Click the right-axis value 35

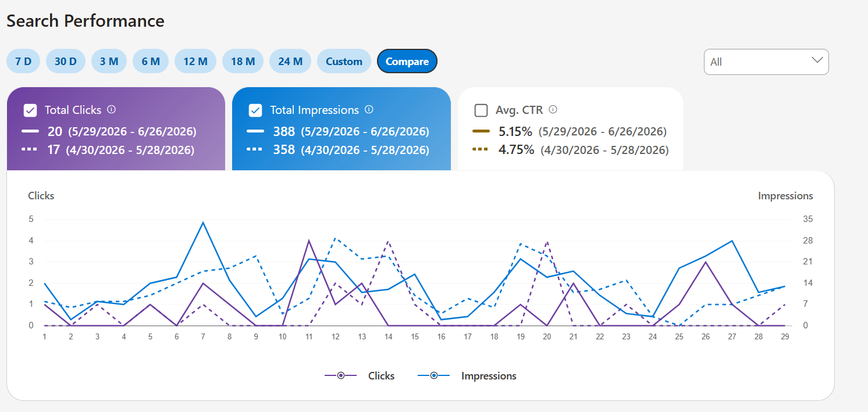(808, 219)
